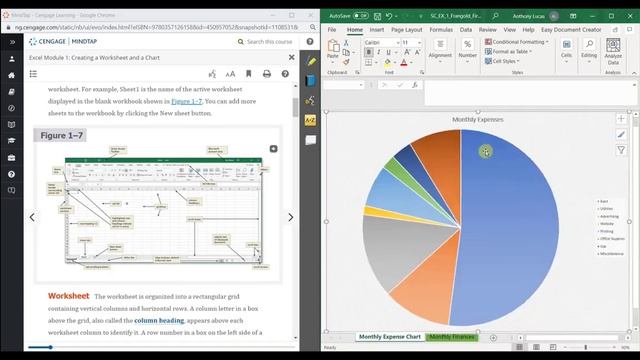The image size is (640, 360).
Task: Click the MindTap profile person icon
Action: coord(12,59)
